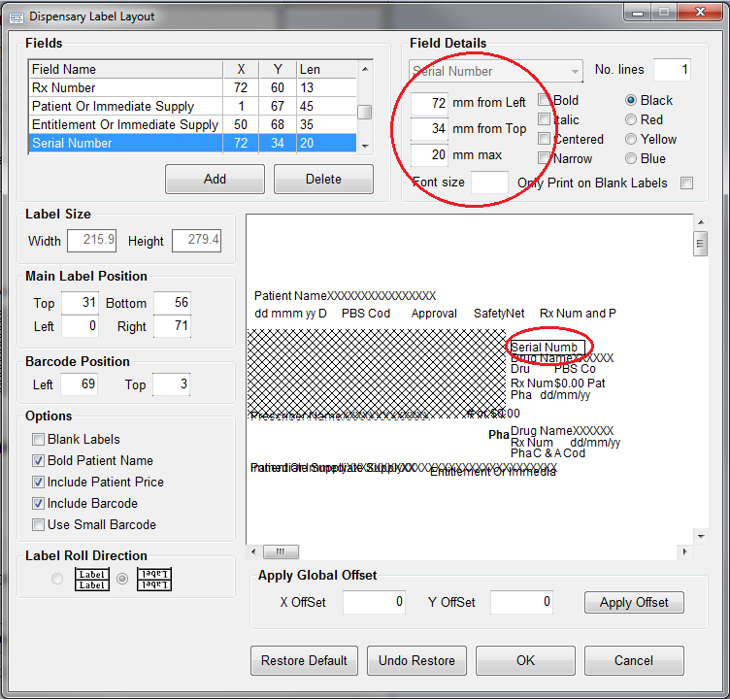Viewport: 730px width, 700px height.
Task: Choose the Red colour radio button
Action: click(x=631, y=120)
